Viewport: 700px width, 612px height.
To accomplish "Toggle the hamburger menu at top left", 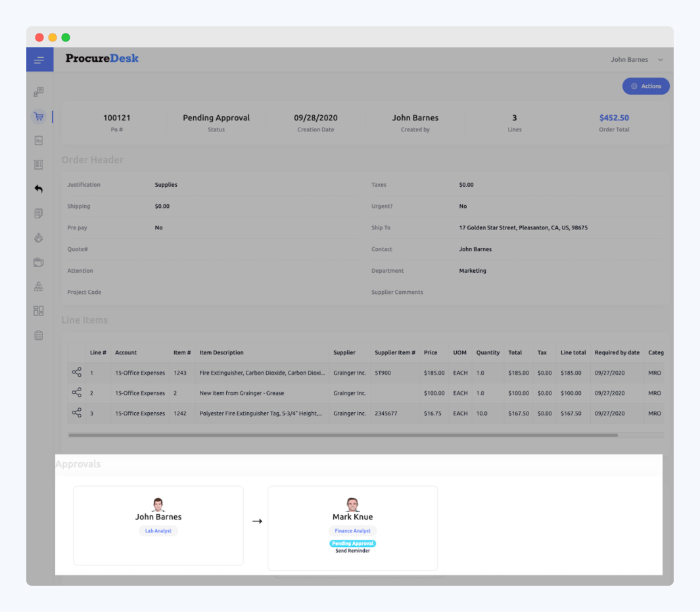I will tap(39, 59).
